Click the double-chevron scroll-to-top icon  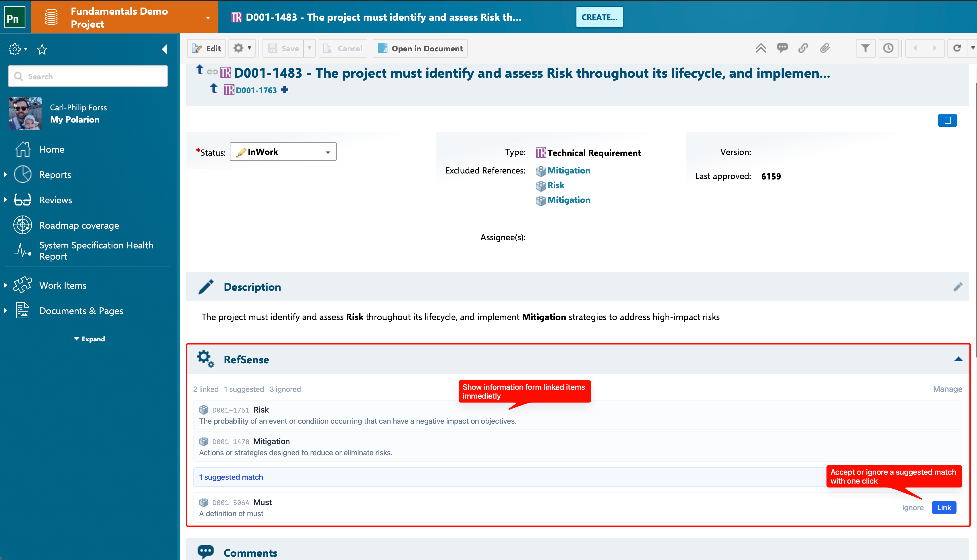761,48
